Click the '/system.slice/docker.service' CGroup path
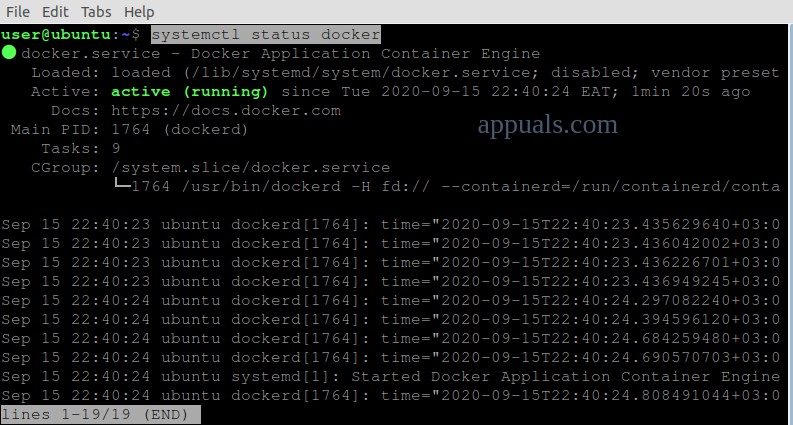 point(251,168)
